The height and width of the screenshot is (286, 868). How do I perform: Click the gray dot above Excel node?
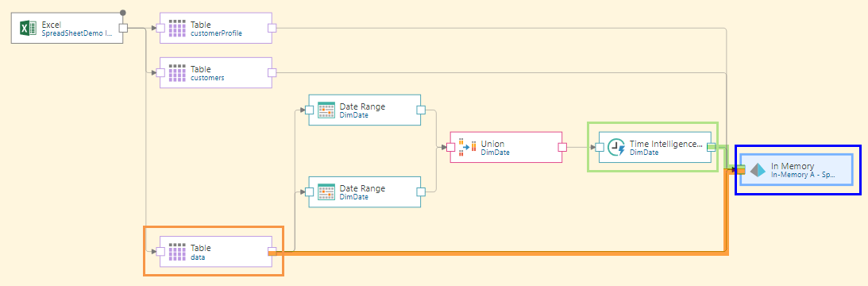click(x=123, y=12)
